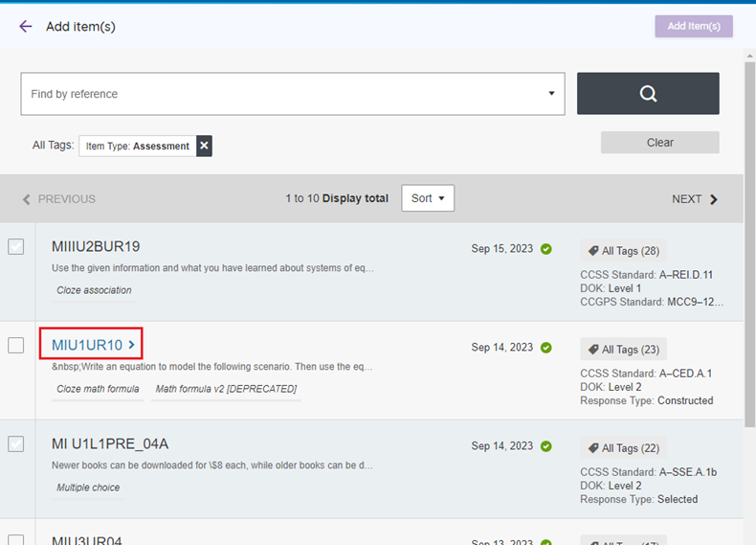The height and width of the screenshot is (545, 756).
Task: Click the Sep 15, 2023 date
Action: click(x=501, y=249)
